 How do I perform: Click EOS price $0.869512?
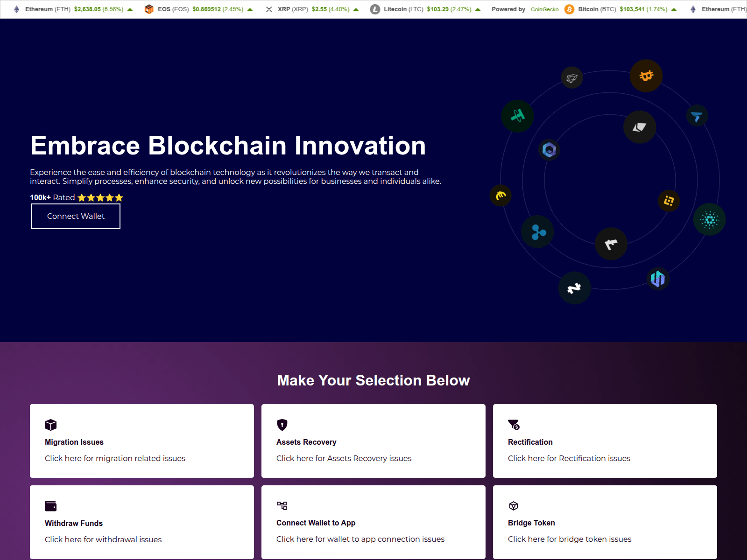coord(206,9)
